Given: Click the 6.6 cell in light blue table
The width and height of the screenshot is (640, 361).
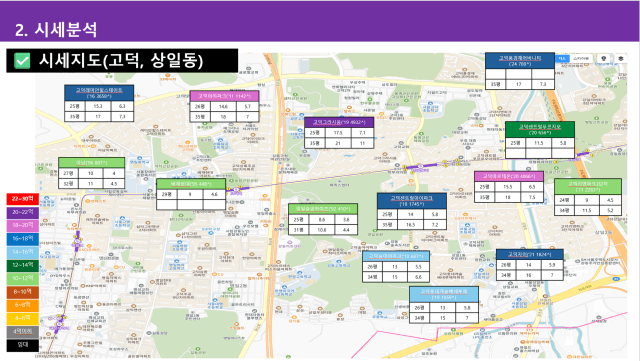Looking at the screenshot, I should tap(418, 277).
